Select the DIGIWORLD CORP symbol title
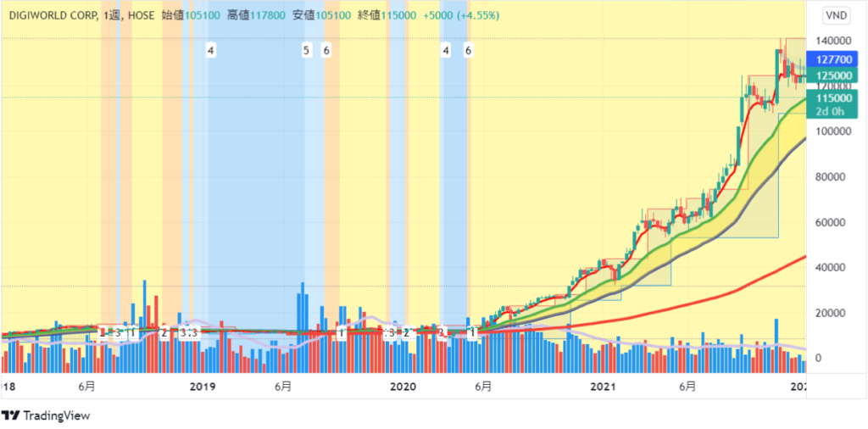 point(53,15)
